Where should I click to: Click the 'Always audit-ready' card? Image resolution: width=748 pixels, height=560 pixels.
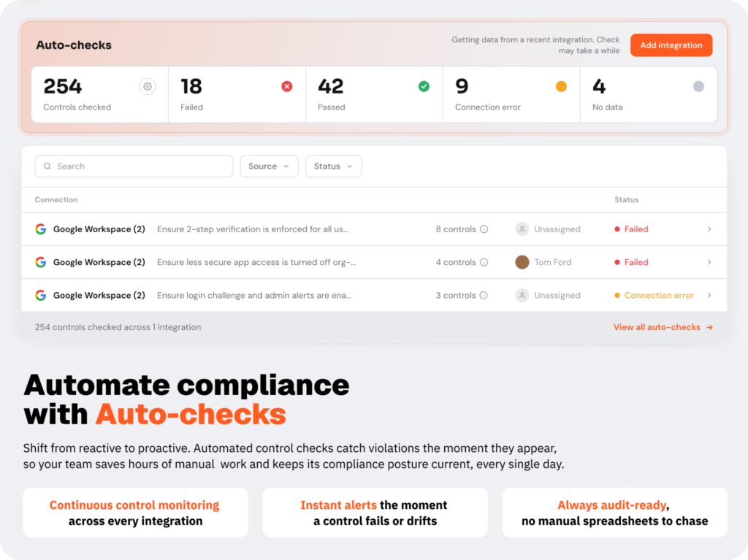[614, 513]
